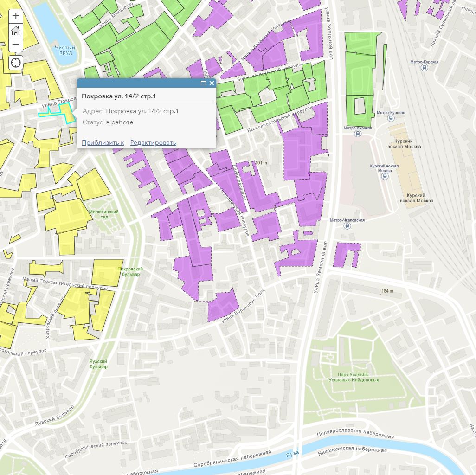476x475 pixels.
Task: Click the Милютинский сад park label
Action: (x=103, y=214)
